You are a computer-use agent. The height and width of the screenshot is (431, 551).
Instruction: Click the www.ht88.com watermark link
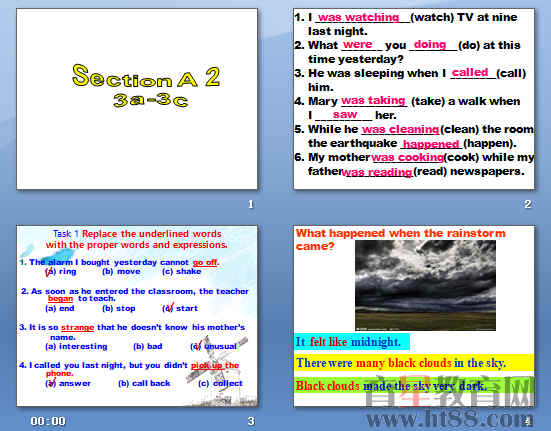pyautogui.click(x=448, y=419)
